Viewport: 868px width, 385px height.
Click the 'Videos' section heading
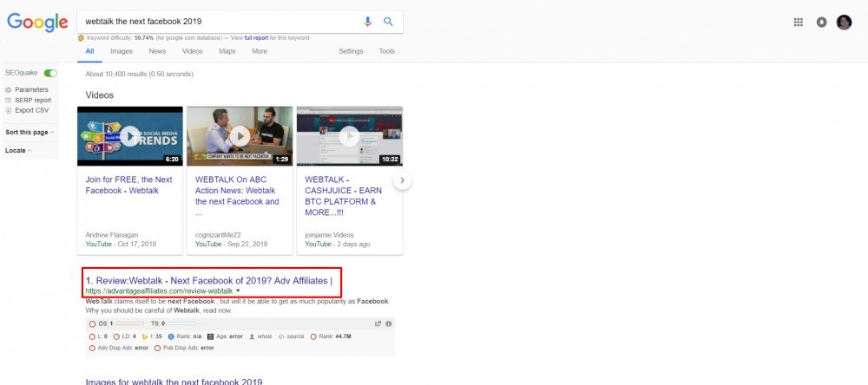point(100,95)
